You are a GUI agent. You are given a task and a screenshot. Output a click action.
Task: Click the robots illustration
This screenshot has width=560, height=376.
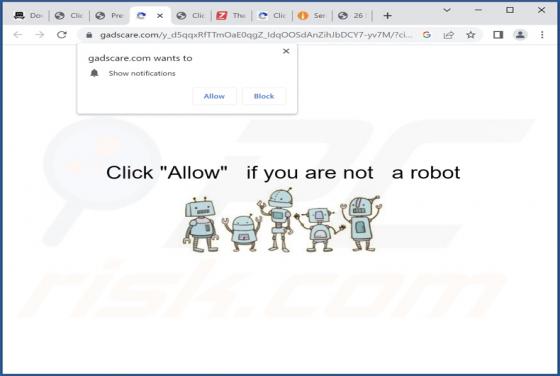(282, 220)
